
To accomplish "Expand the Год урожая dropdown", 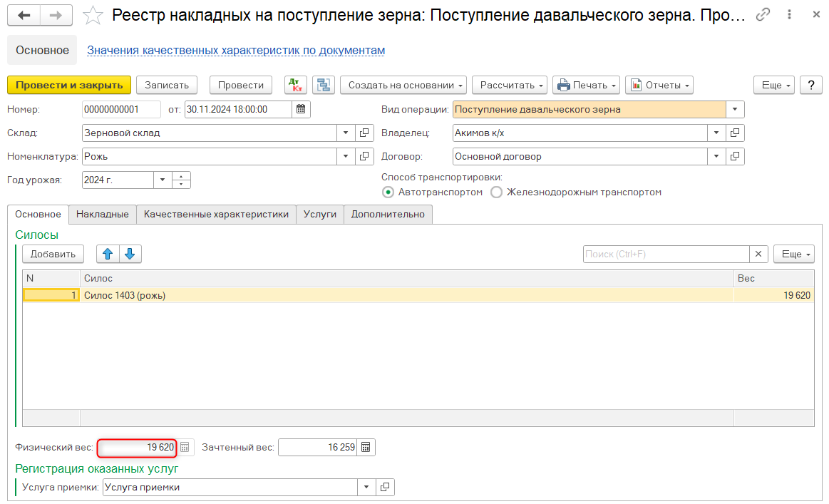I will click(163, 180).
